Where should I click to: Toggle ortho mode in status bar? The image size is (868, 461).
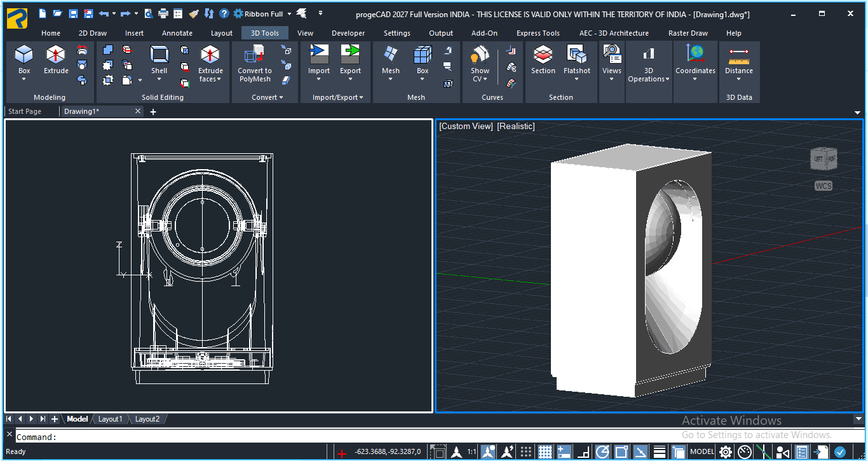click(x=583, y=452)
